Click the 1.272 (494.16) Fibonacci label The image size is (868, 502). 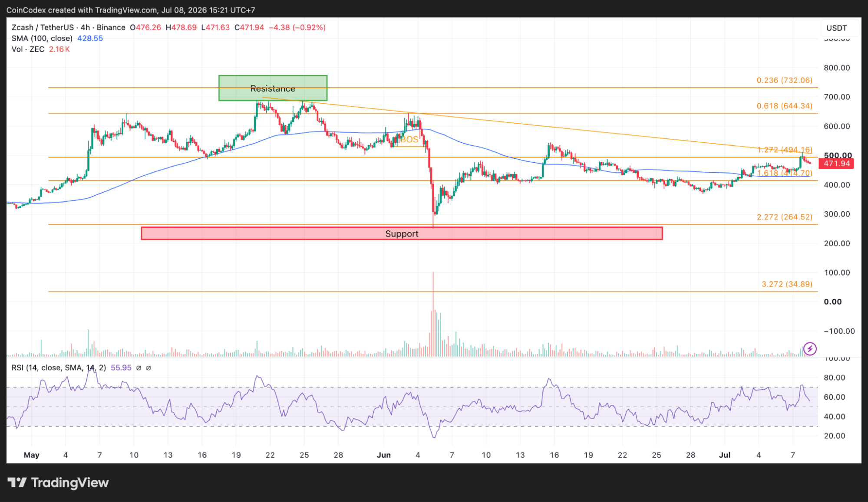pyautogui.click(x=785, y=150)
